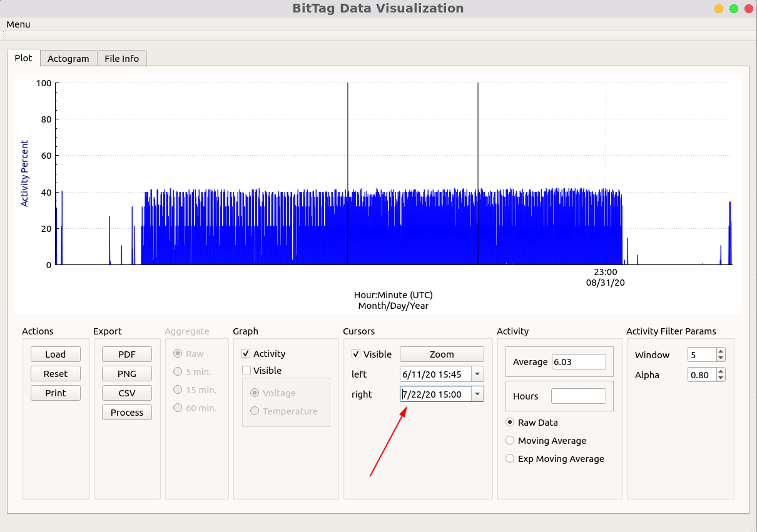Image resolution: width=757 pixels, height=532 pixels.
Task: Select Exp Moving Average radio option
Action: [x=510, y=459]
